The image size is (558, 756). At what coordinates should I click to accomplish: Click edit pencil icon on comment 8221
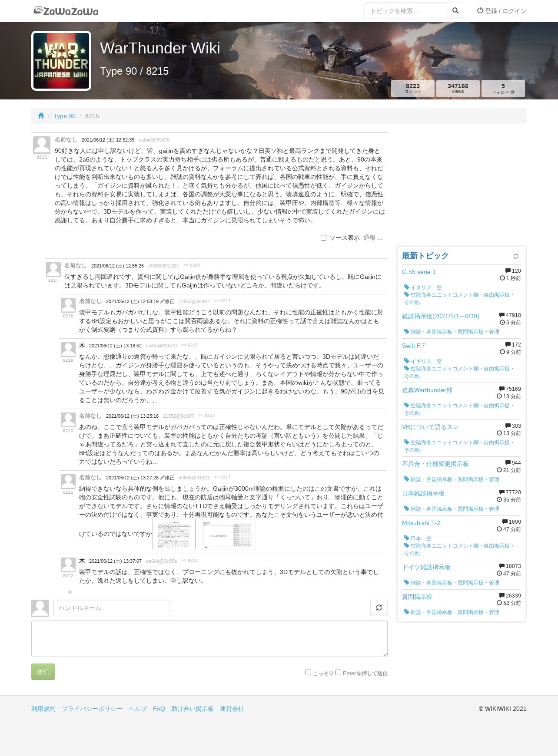163,477
